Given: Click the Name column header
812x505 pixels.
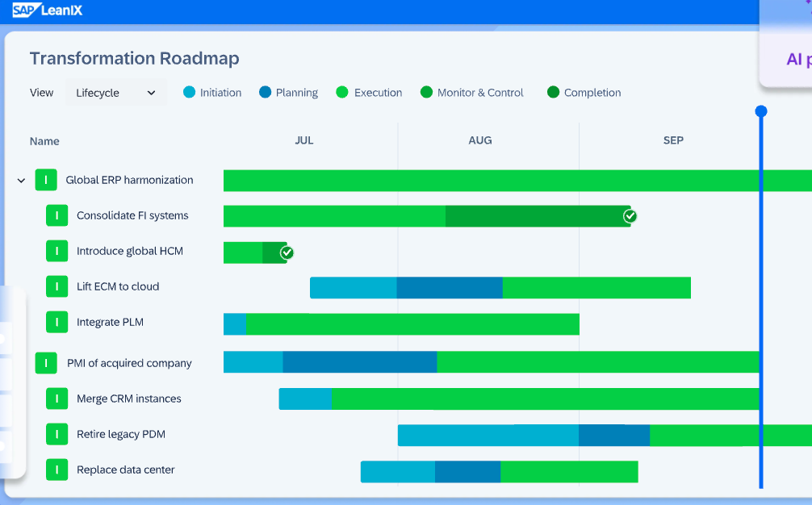Looking at the screenshot, I should [x=44, y=141].
